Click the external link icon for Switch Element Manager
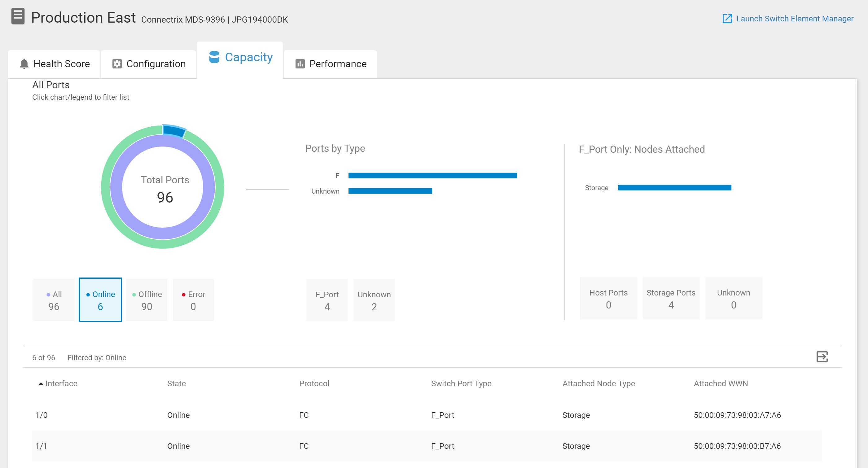The width and height of the screenshot is (868, 468). pos(727,19)
